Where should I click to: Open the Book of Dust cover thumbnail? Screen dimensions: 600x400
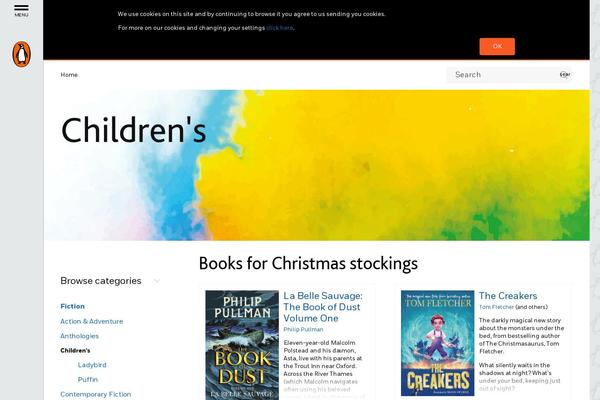tap(242, 345)
